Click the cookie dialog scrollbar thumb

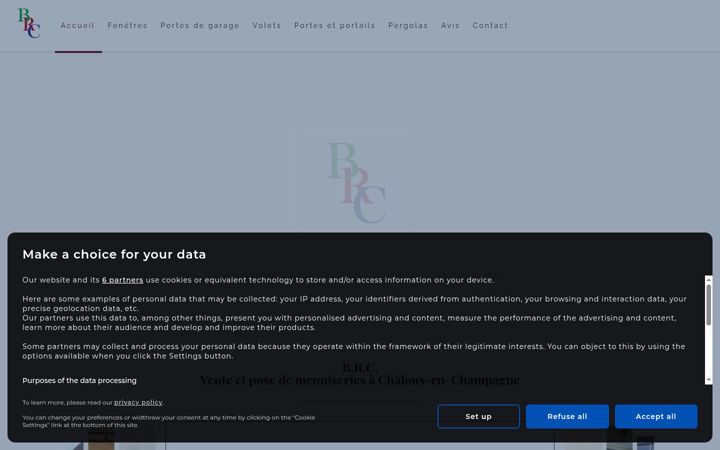coord(709,305)
